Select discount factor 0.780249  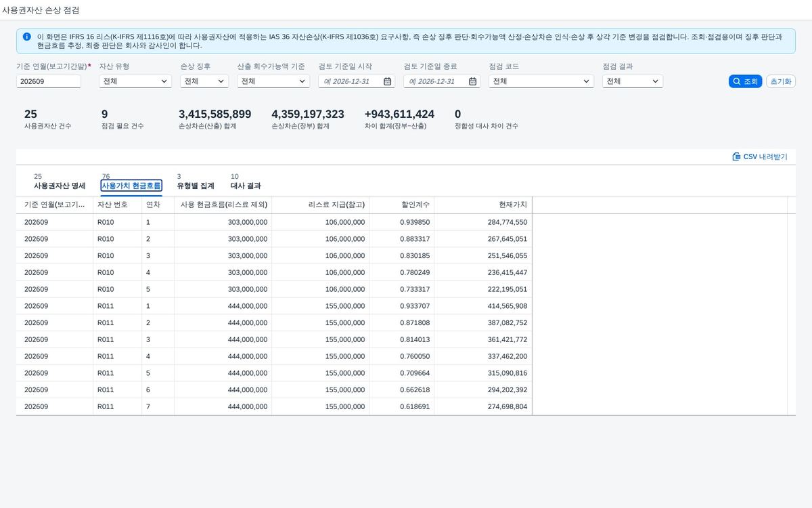pos(414,272)
